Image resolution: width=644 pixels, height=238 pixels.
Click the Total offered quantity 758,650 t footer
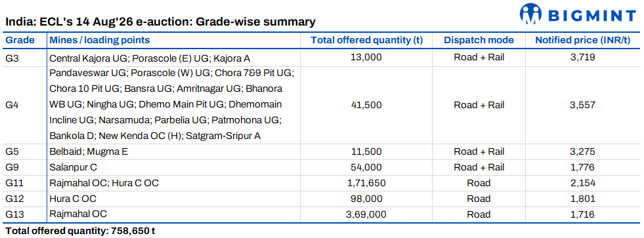coord(80,231)
